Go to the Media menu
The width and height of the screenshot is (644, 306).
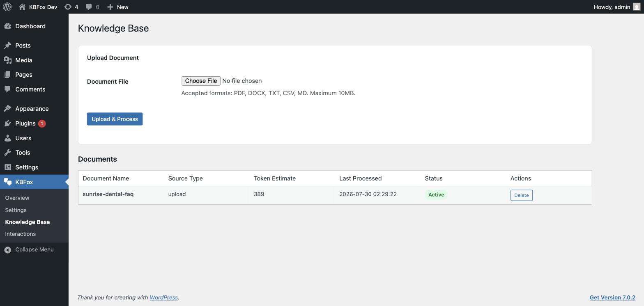pos(34,60)
